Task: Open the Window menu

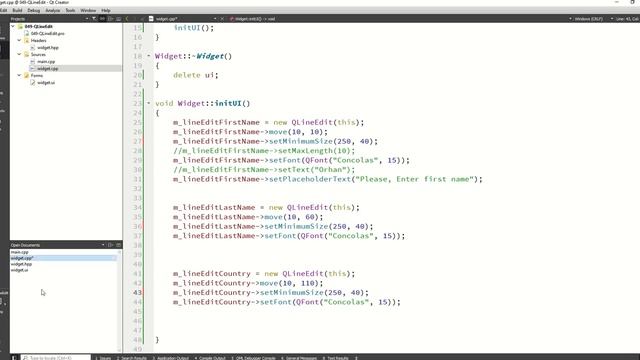Action: pyautogui.click(x=88, y=10)
